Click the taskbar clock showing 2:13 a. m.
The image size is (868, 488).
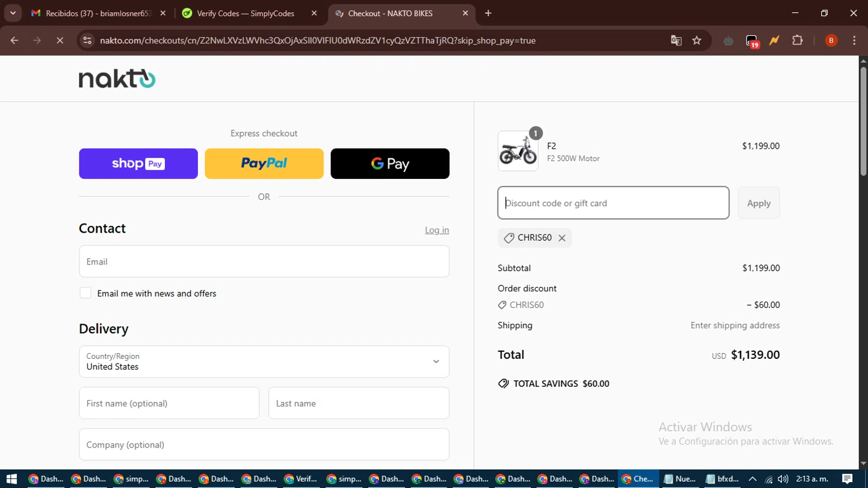pos(812,479)
